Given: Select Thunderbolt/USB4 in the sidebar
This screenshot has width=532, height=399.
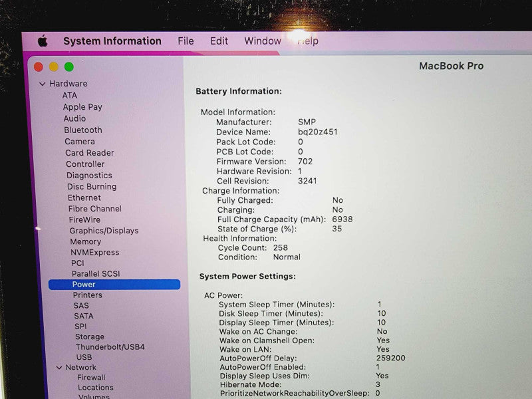Looking at the screenshot, I should pos(110,347).
